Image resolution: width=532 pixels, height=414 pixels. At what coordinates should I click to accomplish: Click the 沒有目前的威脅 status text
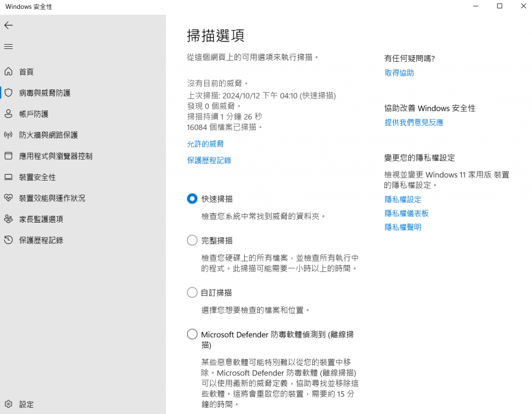coord(218,83)
